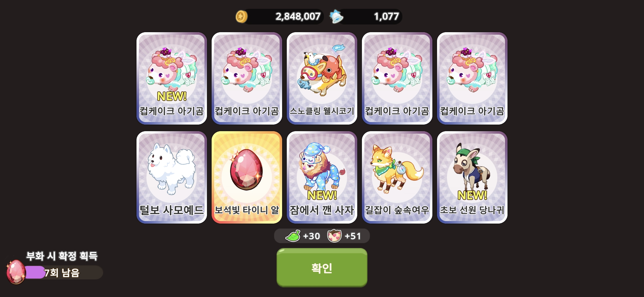This screenshot has height=297, width=644.
Task: Select the 보석빛 타이니 알 gem egg card
Action: pyautogui.click(x=247, y=177)
